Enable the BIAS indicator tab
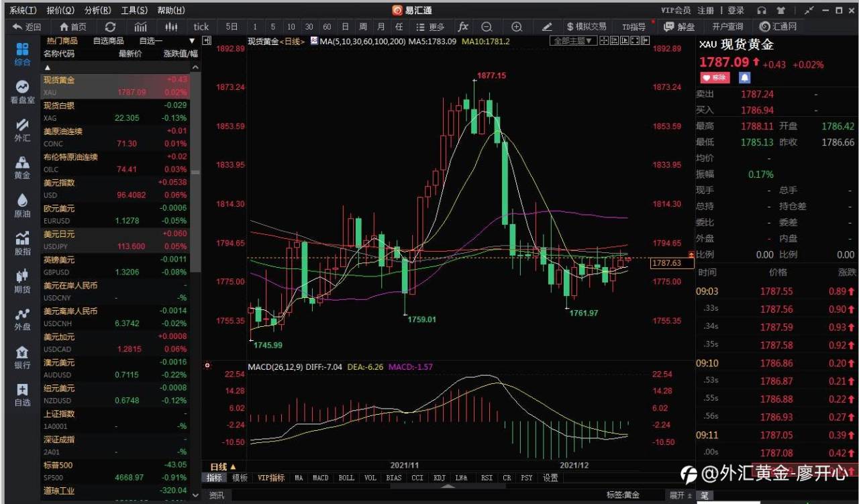 pyautogui.click(x=394, y=478)
